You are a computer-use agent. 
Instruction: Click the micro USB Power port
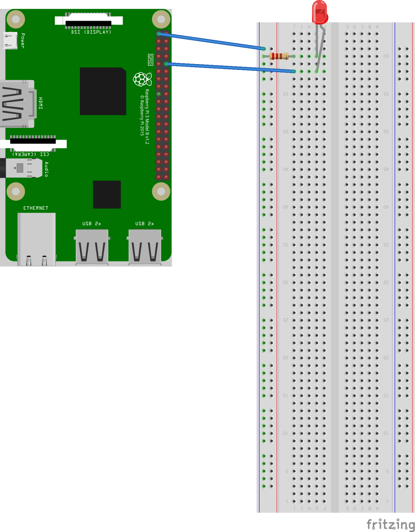10,41
